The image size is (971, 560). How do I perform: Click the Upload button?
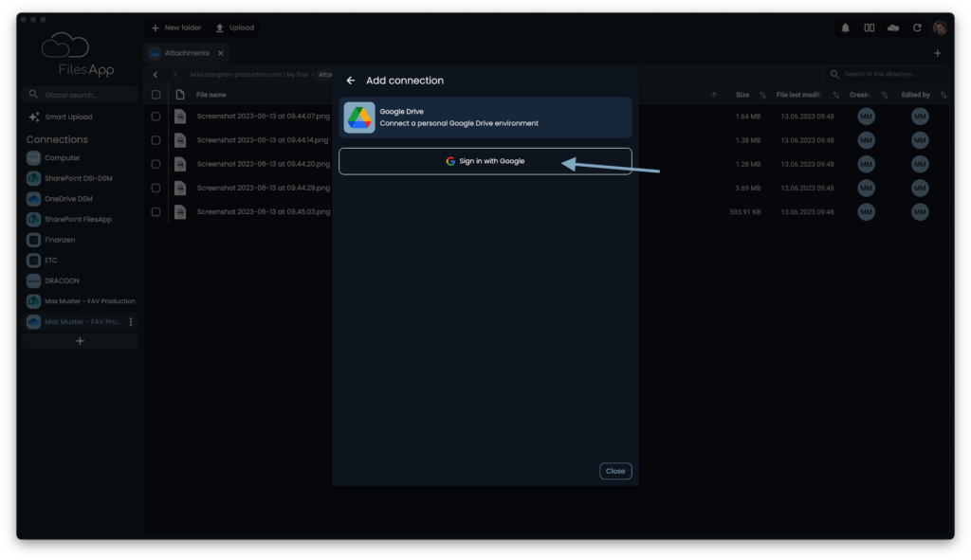pos(235,27)
